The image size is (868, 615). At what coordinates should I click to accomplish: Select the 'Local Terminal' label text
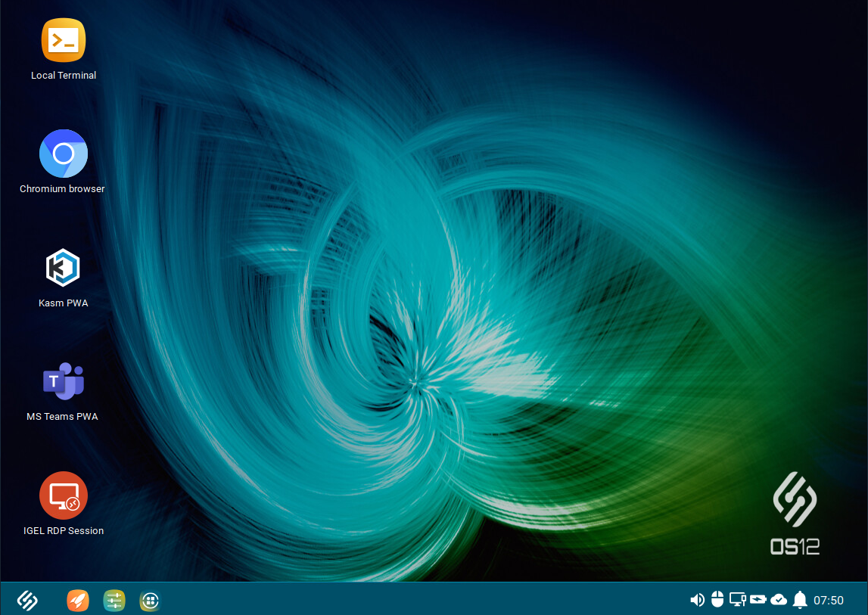[x=63, y=76]
